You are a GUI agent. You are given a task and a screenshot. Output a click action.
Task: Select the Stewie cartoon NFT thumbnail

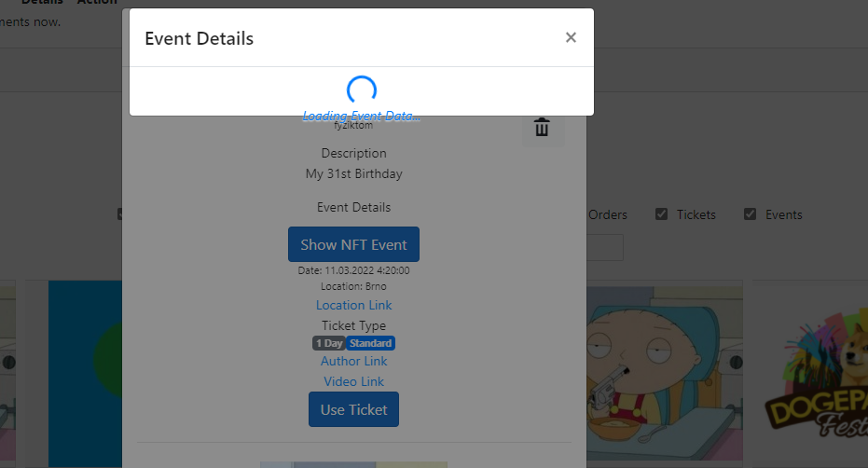coord(664,373)
